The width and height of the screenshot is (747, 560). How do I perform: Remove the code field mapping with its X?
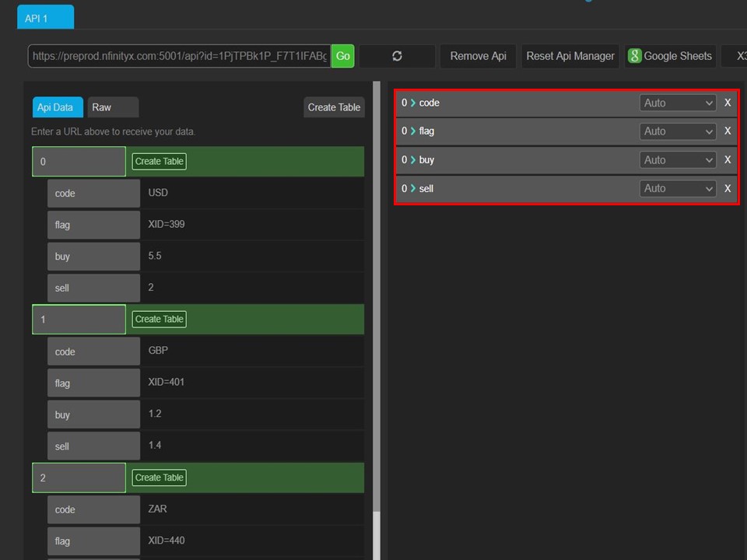coord(728,102)
